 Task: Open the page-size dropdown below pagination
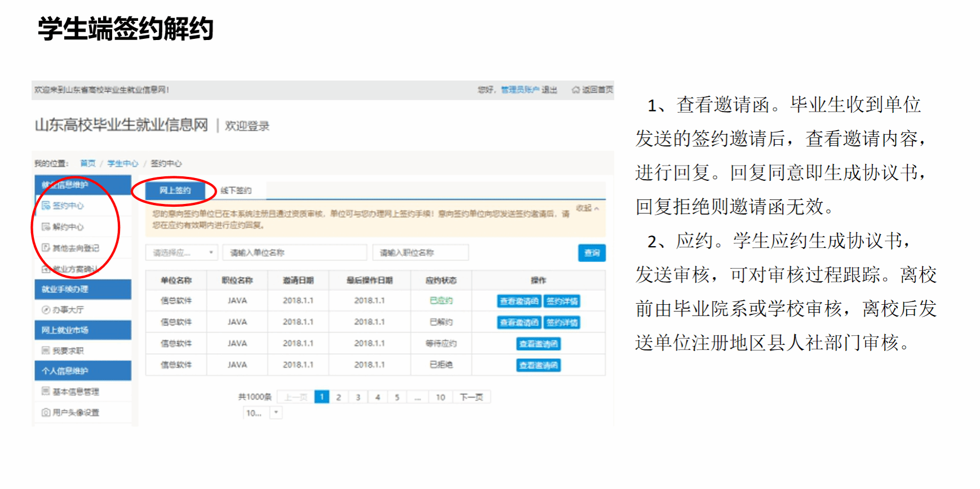276,413
